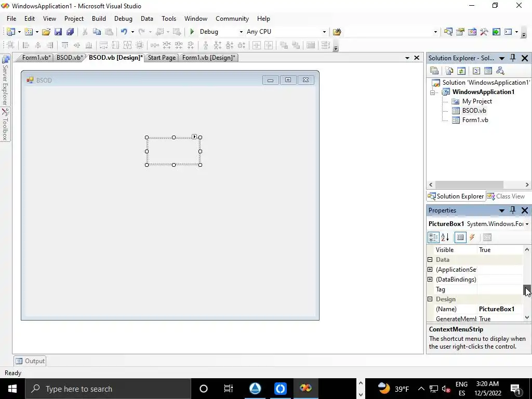The height and width of the screenshot is (399, 532).
Task: Click the Copy icon in the toolbar
Action: pos(97,32)
